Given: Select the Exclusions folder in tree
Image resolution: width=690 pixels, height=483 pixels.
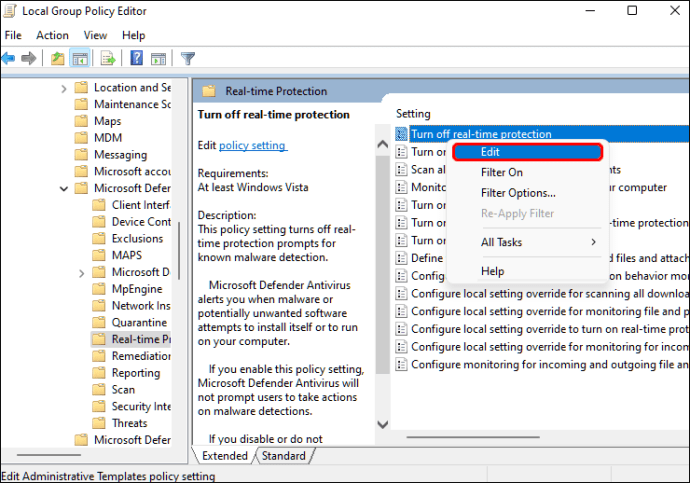Looking at the screenshot, I should click(x=137, y=238).
